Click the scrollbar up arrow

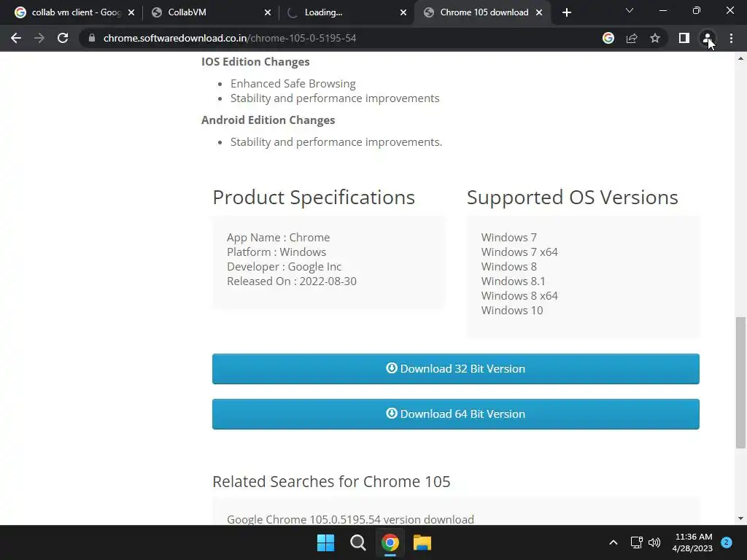click(740, 58)
